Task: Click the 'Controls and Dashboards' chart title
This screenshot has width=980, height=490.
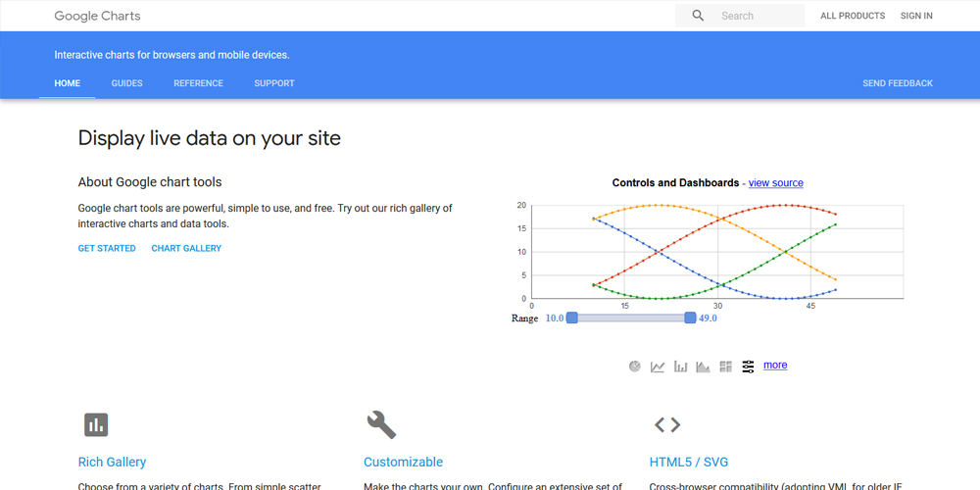Action: click(675, 182)
